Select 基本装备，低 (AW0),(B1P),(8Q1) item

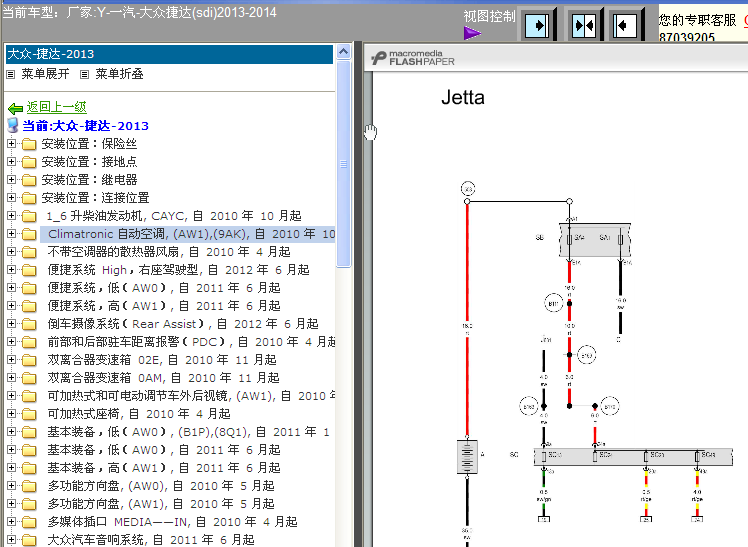[x=188, y=432]
